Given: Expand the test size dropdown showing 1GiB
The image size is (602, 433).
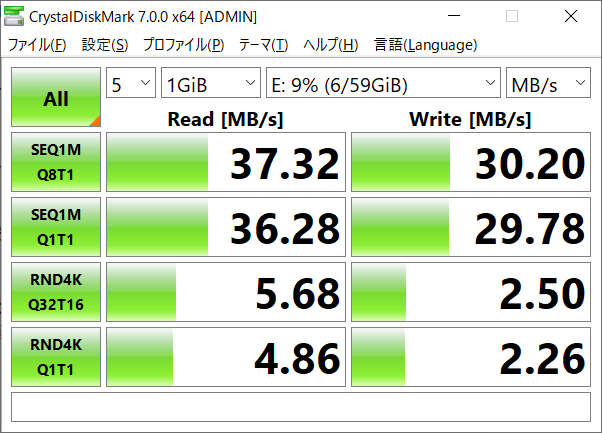Looking at the screenshot, I should tap(211, 83).
